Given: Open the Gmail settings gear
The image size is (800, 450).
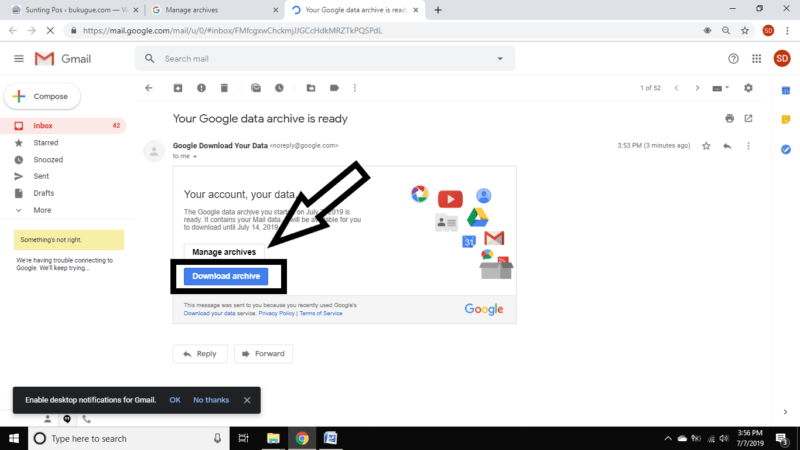Looking at the screenshot, I should coord(748,88).
